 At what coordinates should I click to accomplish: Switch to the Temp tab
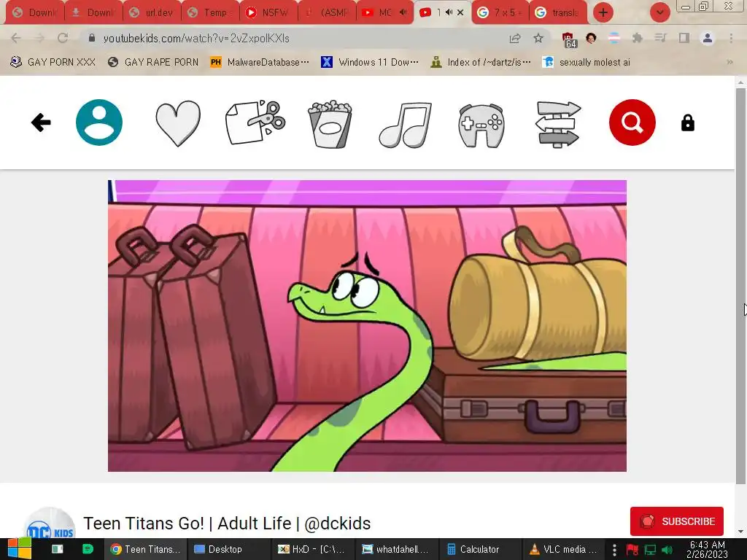pyautogui.click(x=211, y=12)
